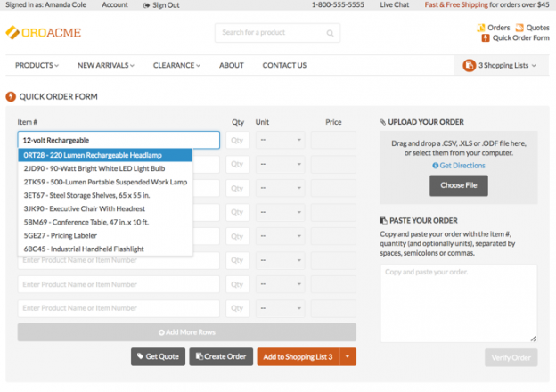The width and height of the screenshot is (556, 392).
Task: Open the Orders page
Action: [x=499, y=28]
